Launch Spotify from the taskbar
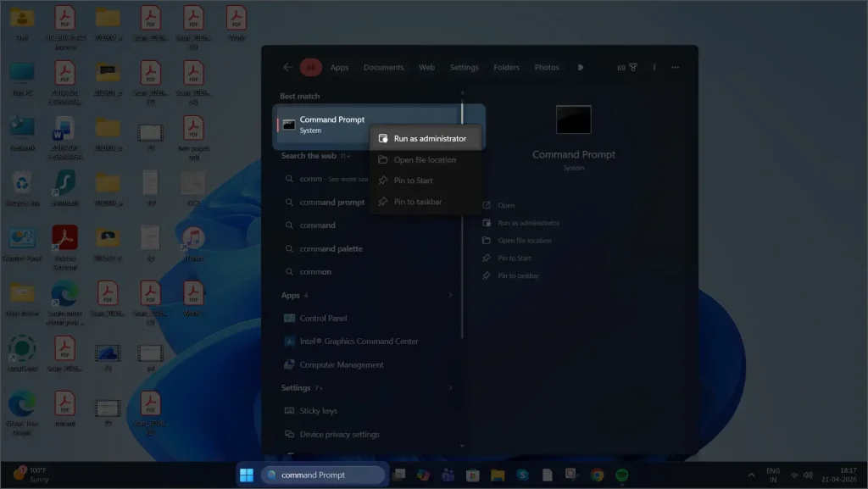This screenshot has height=489, width=868. (x=623, y=475)
